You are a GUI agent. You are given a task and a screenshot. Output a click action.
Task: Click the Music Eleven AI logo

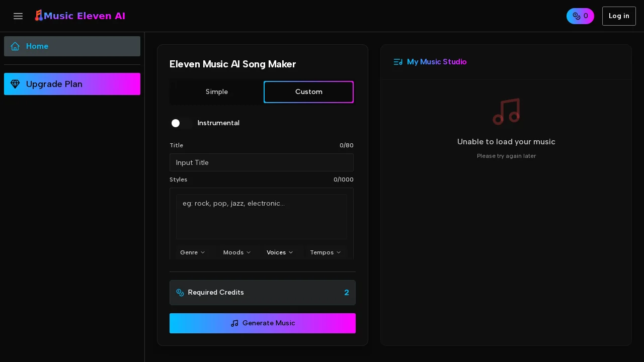tap(79, 16)
